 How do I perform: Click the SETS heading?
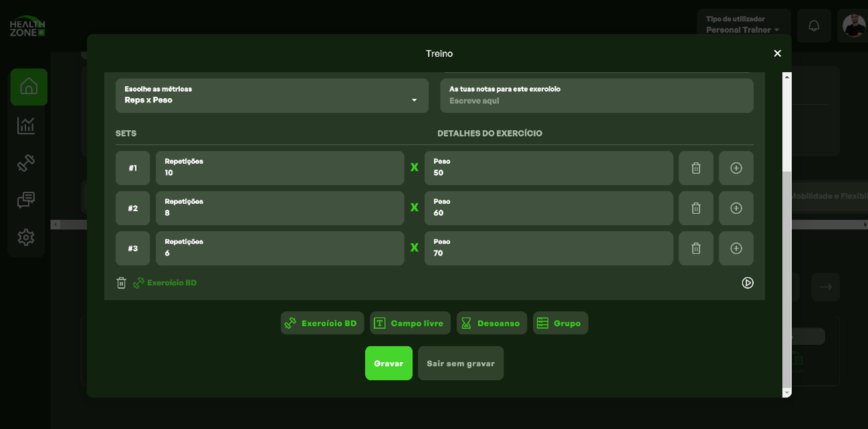(x=126, y=134)
